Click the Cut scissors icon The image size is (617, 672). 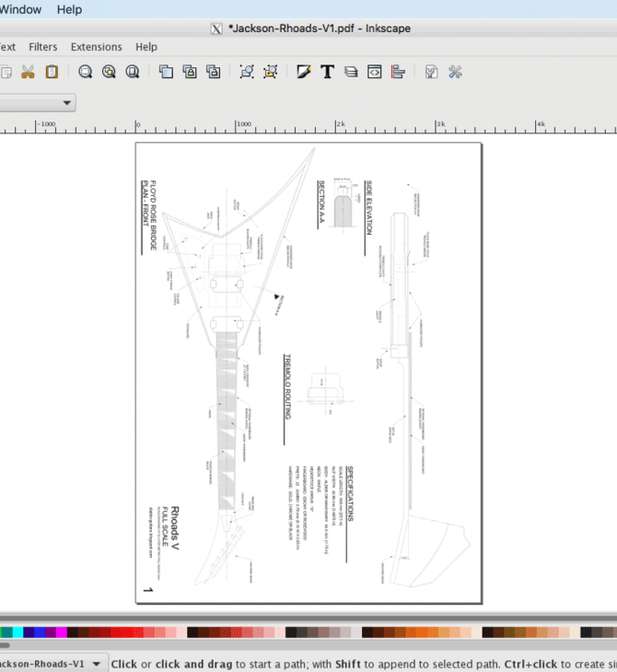(28, 72)
